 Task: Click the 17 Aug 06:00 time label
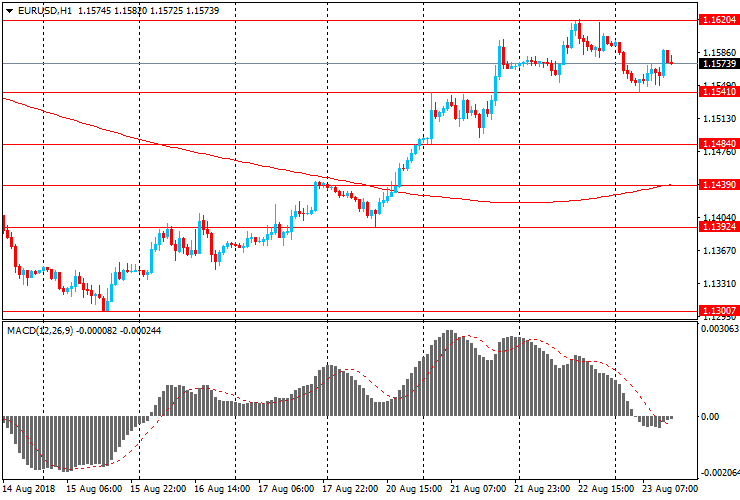click(286, 489)
